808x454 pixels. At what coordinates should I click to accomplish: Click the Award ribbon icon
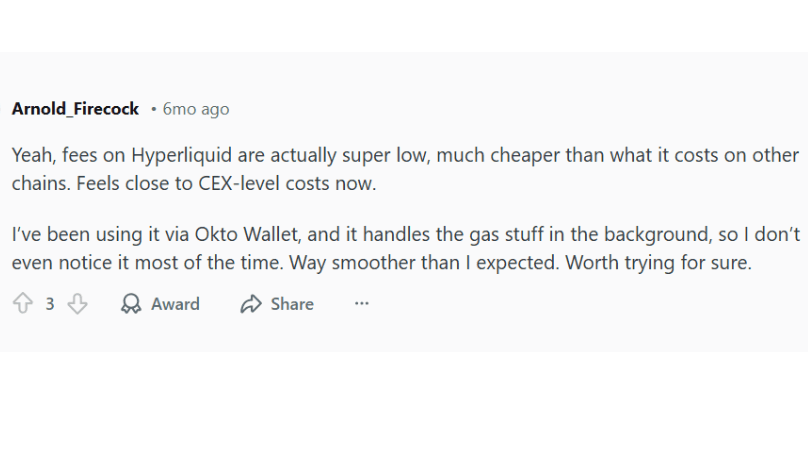(131, 304)
